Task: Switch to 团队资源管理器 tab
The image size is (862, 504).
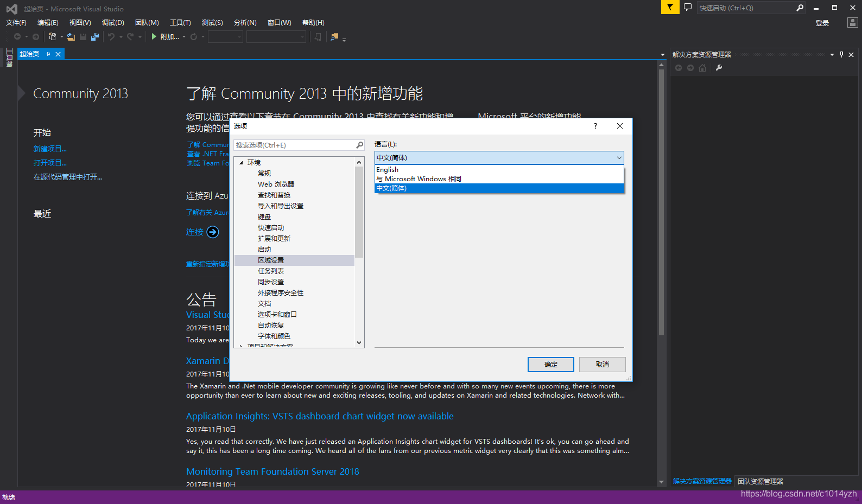Action: tap(760, 482)
